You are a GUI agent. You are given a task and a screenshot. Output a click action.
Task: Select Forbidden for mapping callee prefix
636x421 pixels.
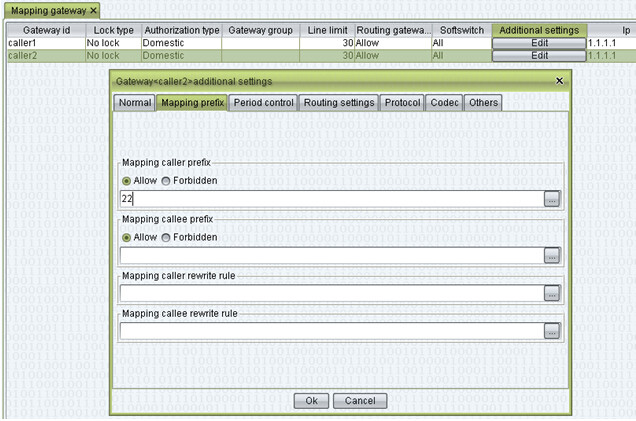(x=166, y=237)
